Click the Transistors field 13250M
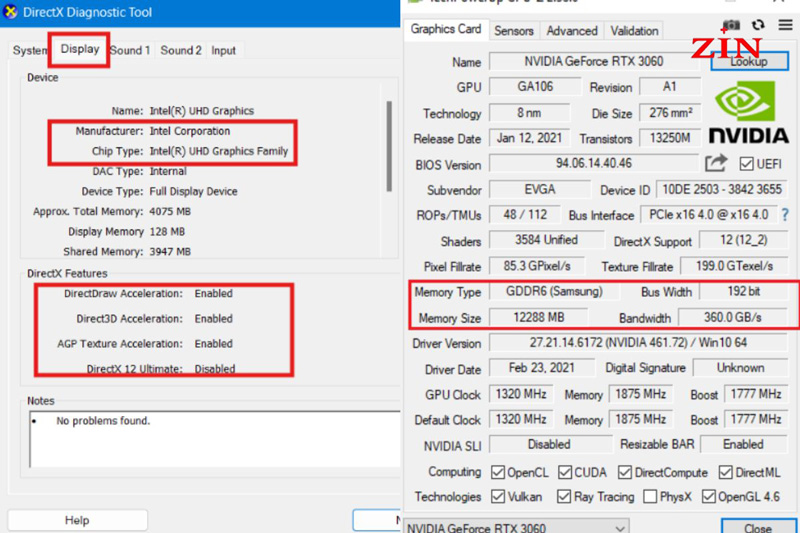800x533 pixels. (670, 138)
